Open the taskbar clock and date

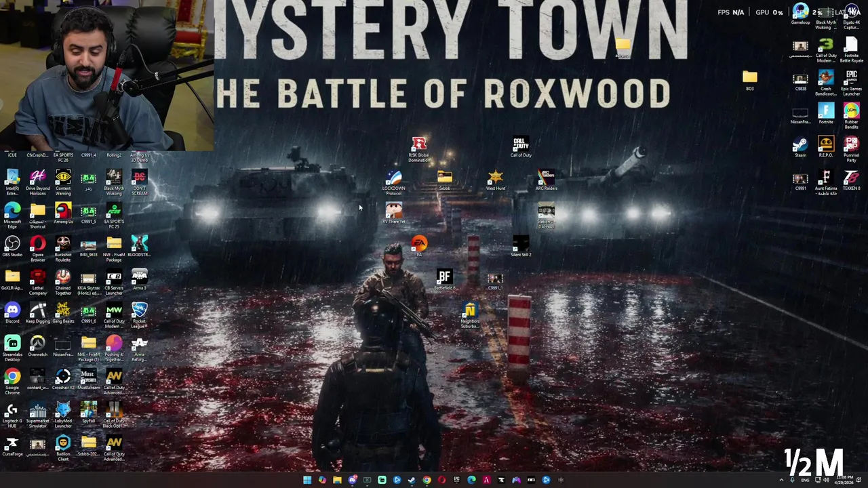pyautogui.click(x=845, y=480)
